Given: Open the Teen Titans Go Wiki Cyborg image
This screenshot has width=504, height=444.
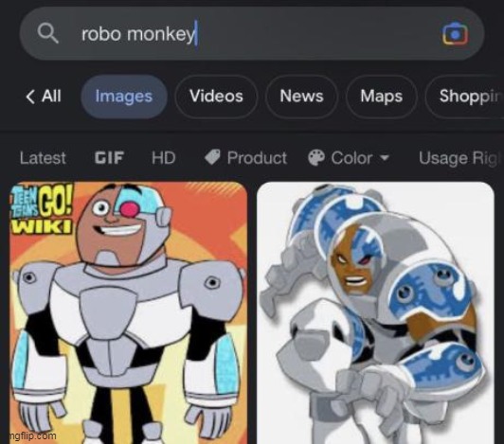Looking at the screenshot, I should 129,313.
